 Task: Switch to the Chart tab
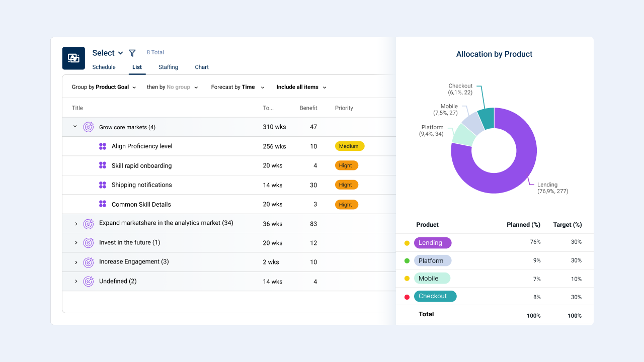[202, 67]
